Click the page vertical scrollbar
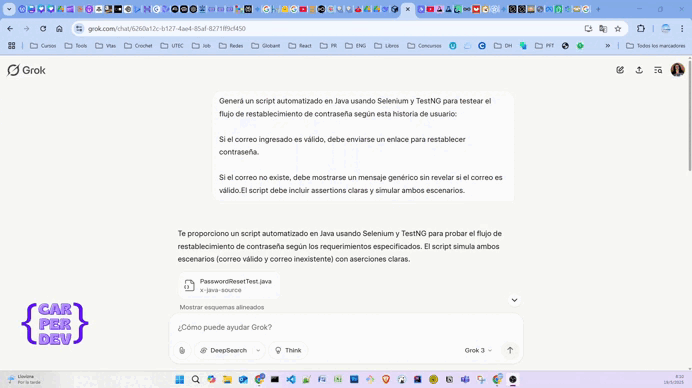Viewport: 692px width, 388px height. [689, 115]
